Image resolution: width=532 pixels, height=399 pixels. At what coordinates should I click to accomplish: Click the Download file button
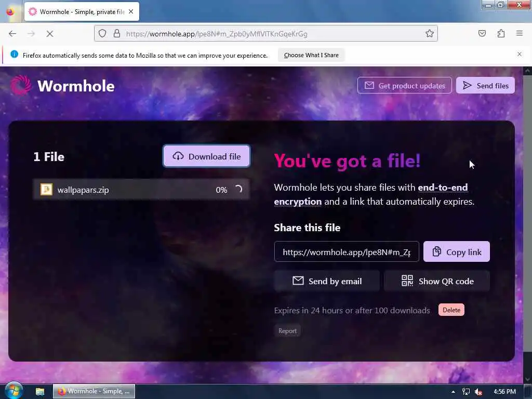pos(207,156)
